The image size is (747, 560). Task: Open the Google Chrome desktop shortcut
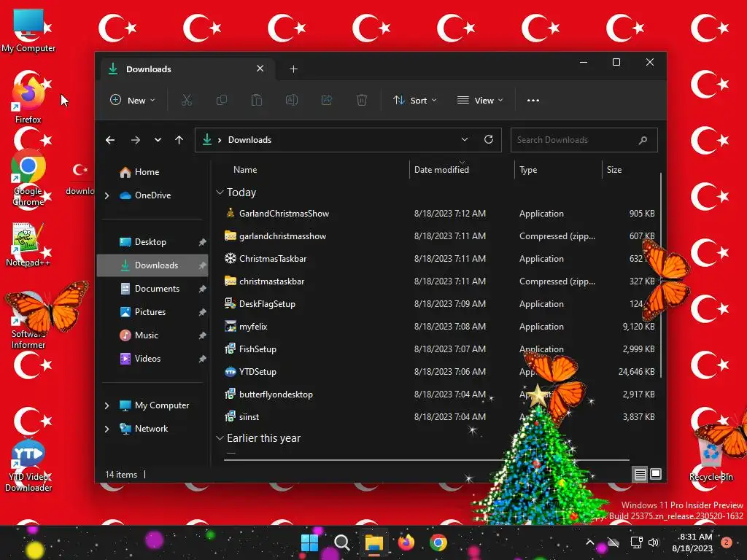(x=28, y=178)
